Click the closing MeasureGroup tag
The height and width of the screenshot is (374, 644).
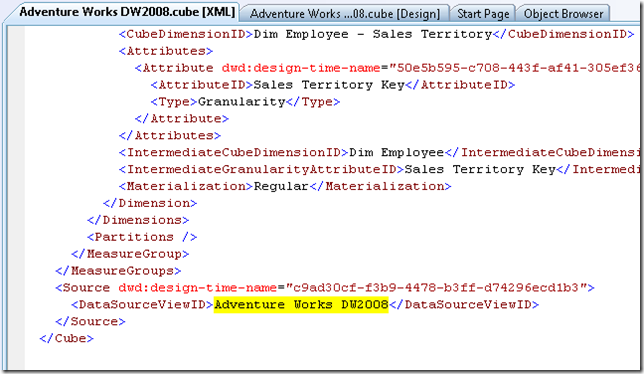(x=130, y=254)
